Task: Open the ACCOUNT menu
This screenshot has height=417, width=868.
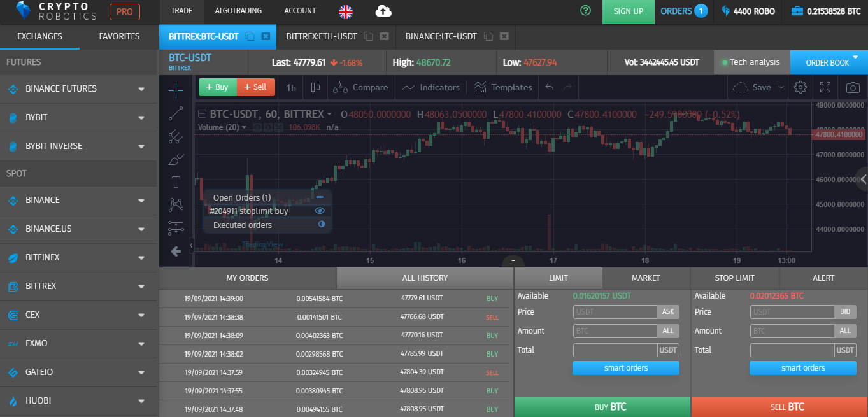Action: click(300, 11)
